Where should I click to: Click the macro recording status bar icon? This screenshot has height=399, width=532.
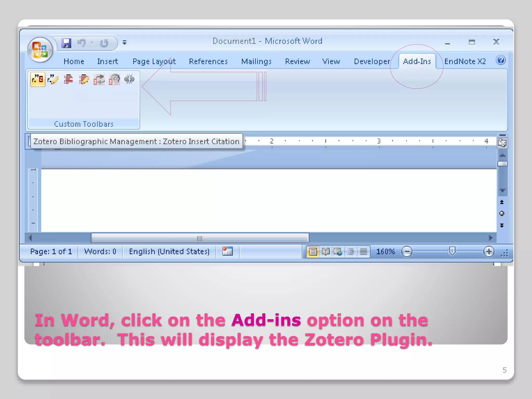(227, 251)
